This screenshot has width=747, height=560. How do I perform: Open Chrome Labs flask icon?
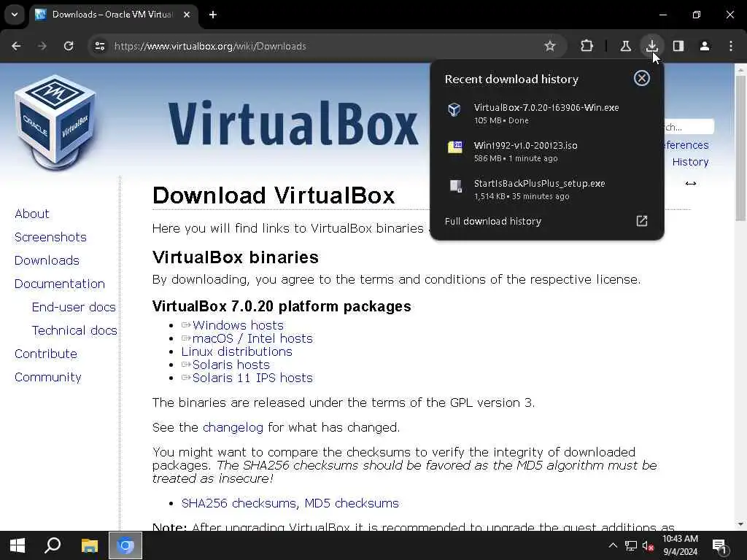[x=625, y=46]
